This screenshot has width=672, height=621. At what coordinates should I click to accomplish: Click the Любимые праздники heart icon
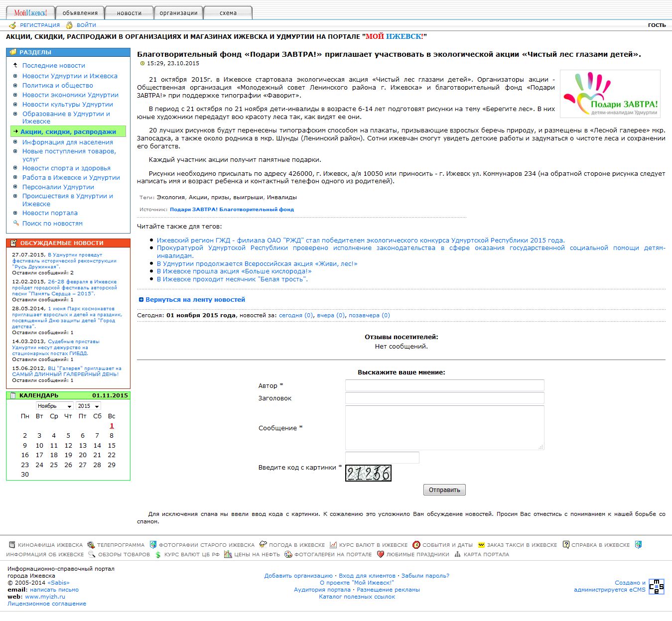pyautogui.click(x=380, y=554)
